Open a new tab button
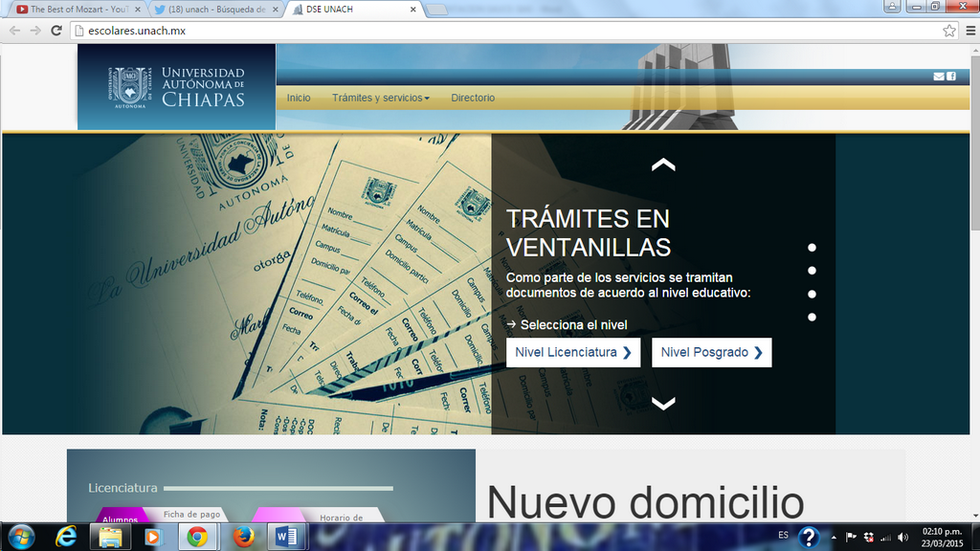This screenshot has height=551, width=980. [x=436, y=10]
